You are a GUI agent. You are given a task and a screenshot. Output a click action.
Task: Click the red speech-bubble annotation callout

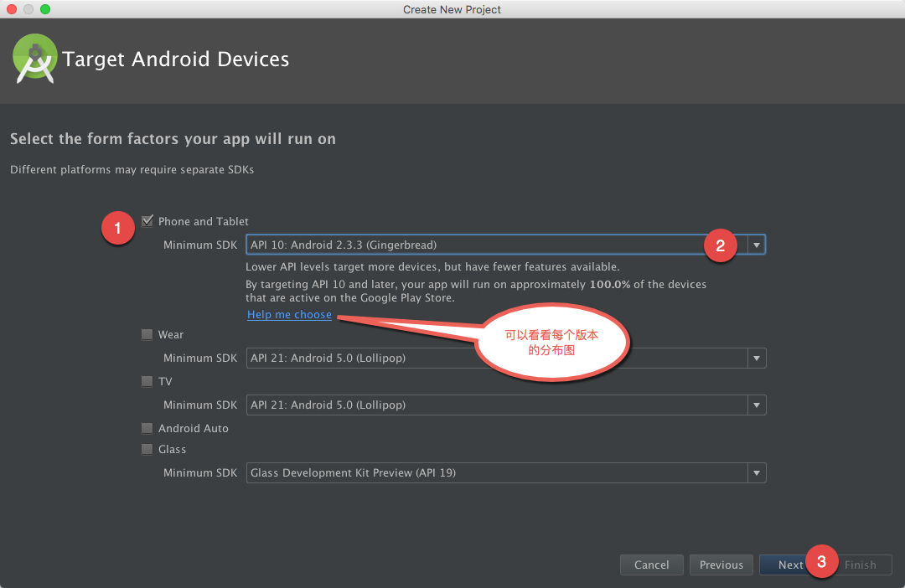coord(552,341)
